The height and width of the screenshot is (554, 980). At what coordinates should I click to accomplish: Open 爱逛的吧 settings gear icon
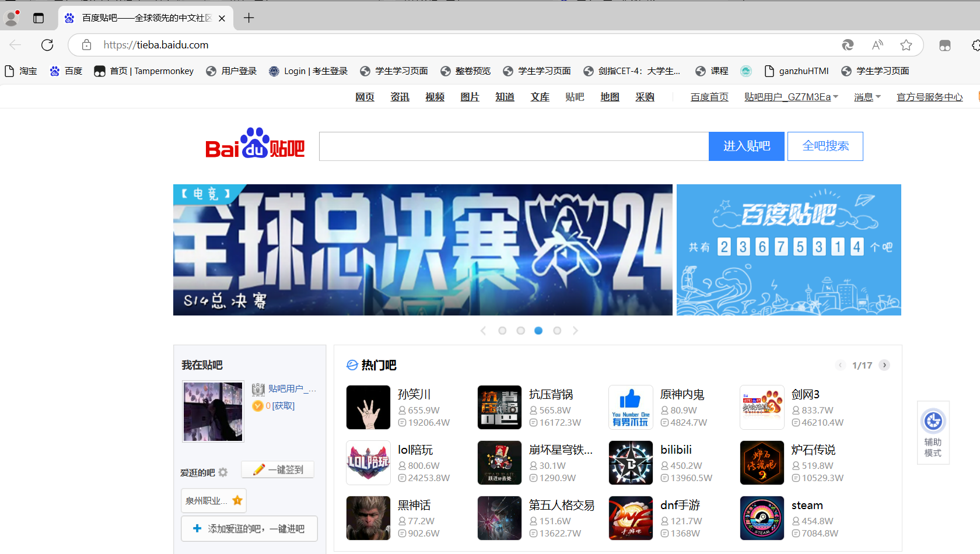(x=223, y=472)
